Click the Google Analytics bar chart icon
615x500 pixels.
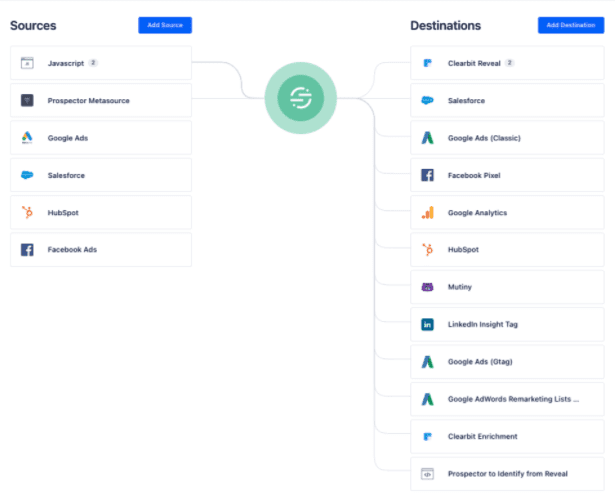428,212
